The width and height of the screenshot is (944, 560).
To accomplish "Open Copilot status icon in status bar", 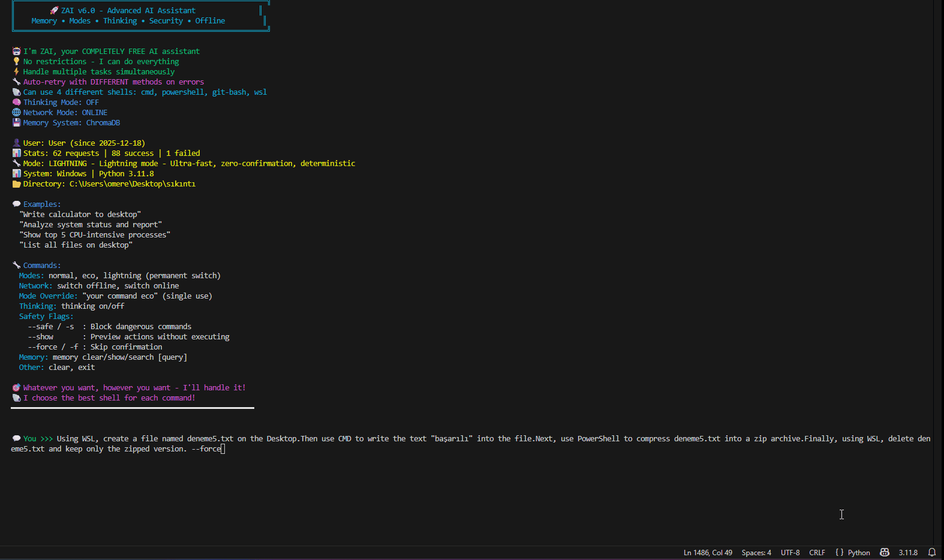I will pos(884,552).
